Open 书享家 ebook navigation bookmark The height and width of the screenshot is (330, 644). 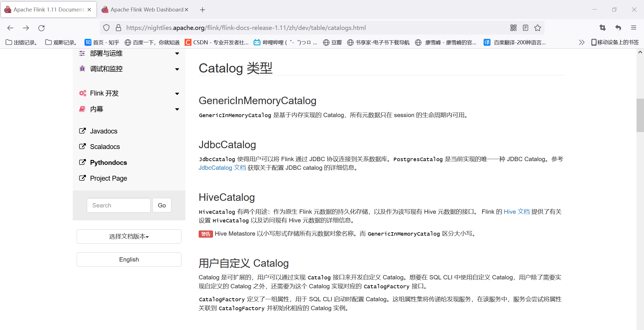coord(378,43)
